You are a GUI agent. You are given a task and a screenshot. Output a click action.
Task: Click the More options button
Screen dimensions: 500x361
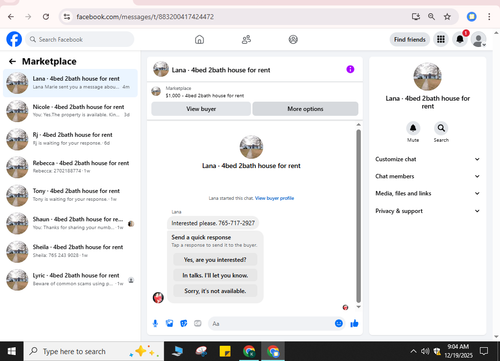(x=305, y=109)
